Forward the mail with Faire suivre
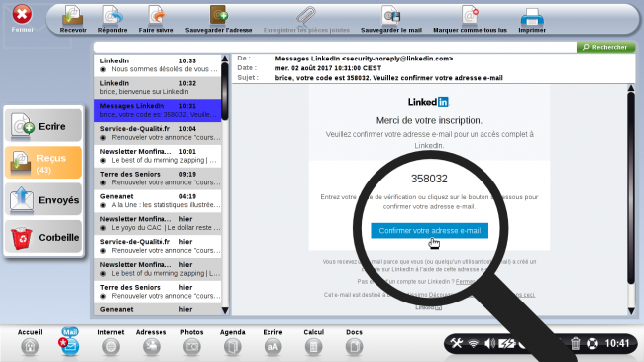The image size is (644, 362). (x=157, y=16)
